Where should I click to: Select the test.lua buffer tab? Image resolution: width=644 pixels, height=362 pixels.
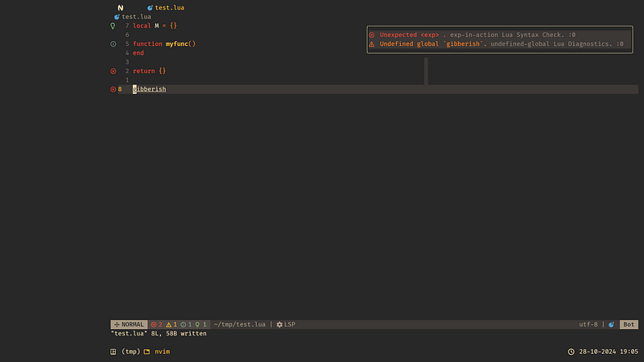click(166, 8)
